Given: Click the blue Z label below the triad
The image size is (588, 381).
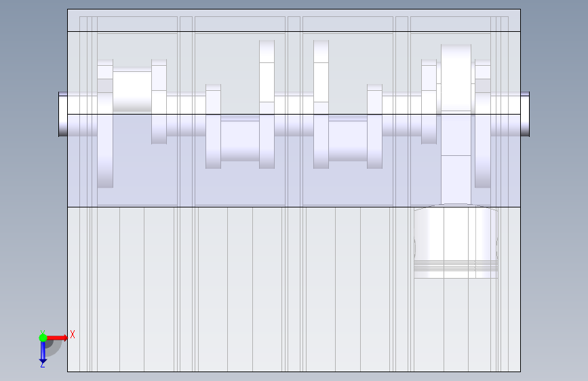Looking at the screenshot, I should tap(42, 365).
